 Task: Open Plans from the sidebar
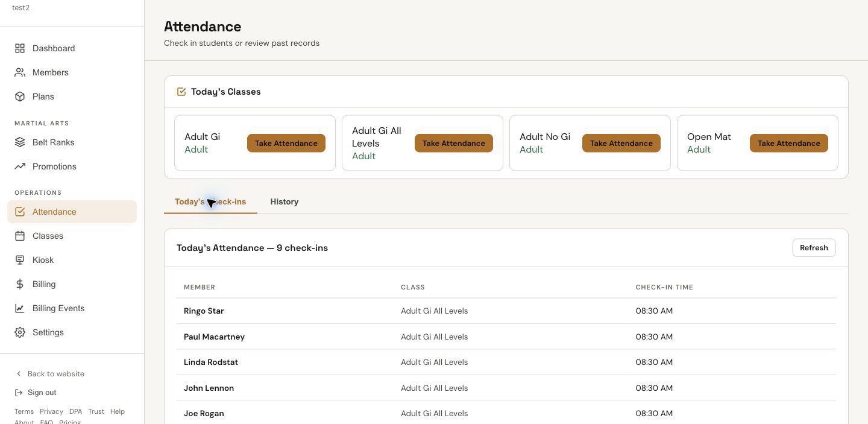point(72,97)
